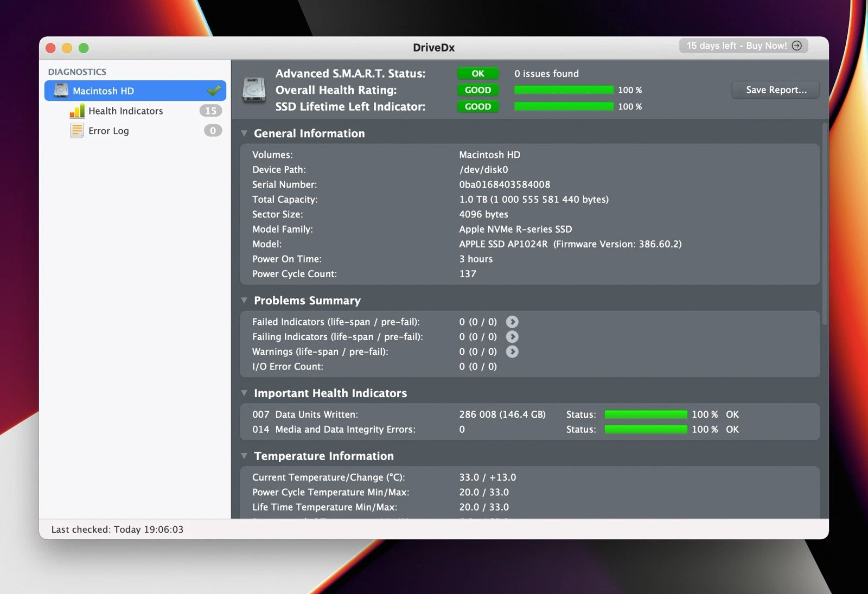Click the green checkmark on Macintosh HD row
Image resolution: width=868 pixels, height=594 pixels.
click(214, 90)
